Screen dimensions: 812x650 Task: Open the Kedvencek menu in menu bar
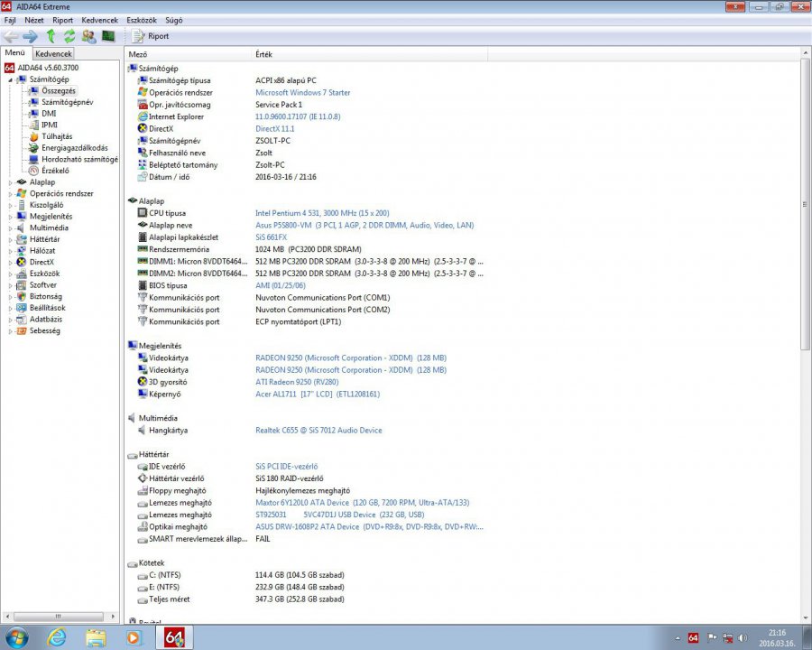coord(100,20)
